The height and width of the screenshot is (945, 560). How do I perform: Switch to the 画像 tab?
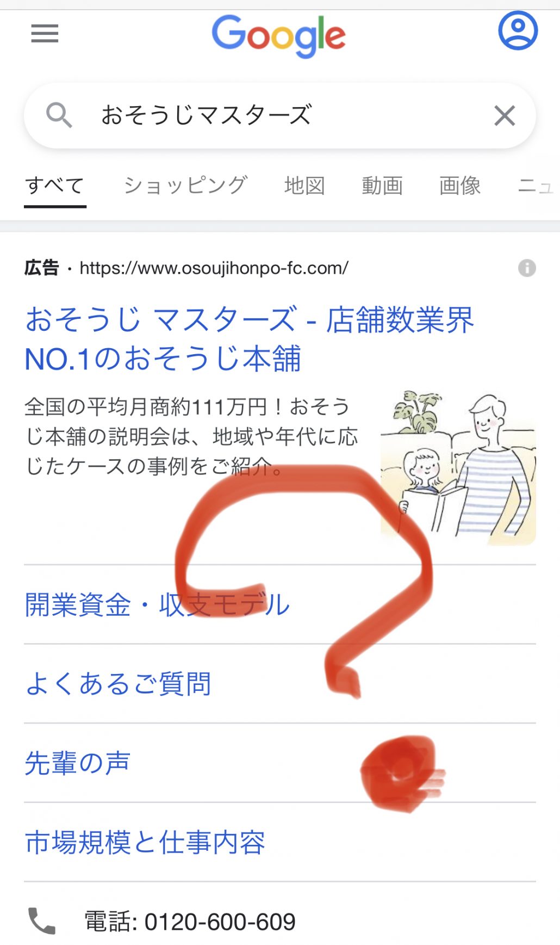[460, 186]
